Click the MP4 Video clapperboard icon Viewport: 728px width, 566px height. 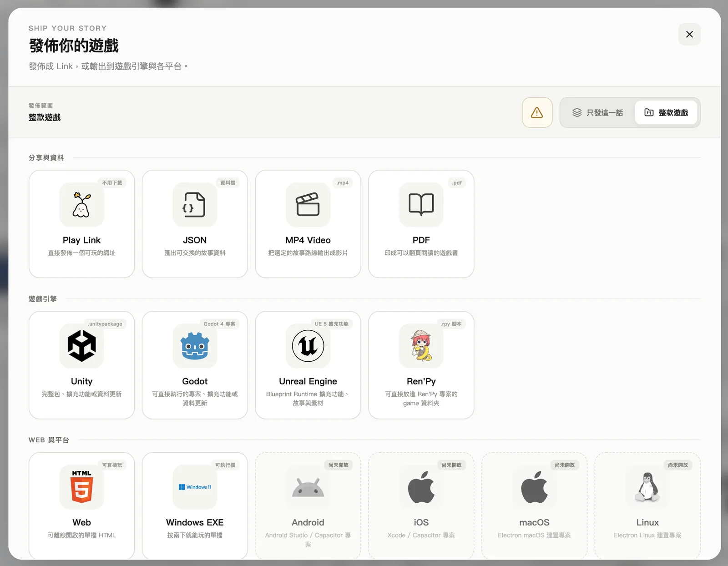pos(308,205)
